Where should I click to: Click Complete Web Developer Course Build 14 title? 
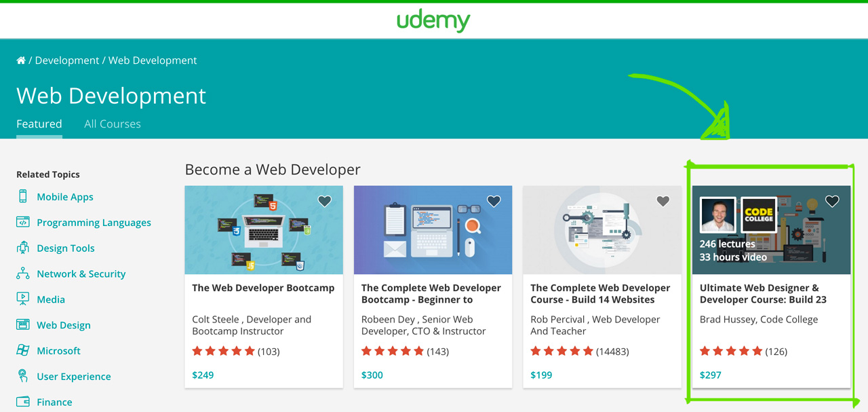600,294
